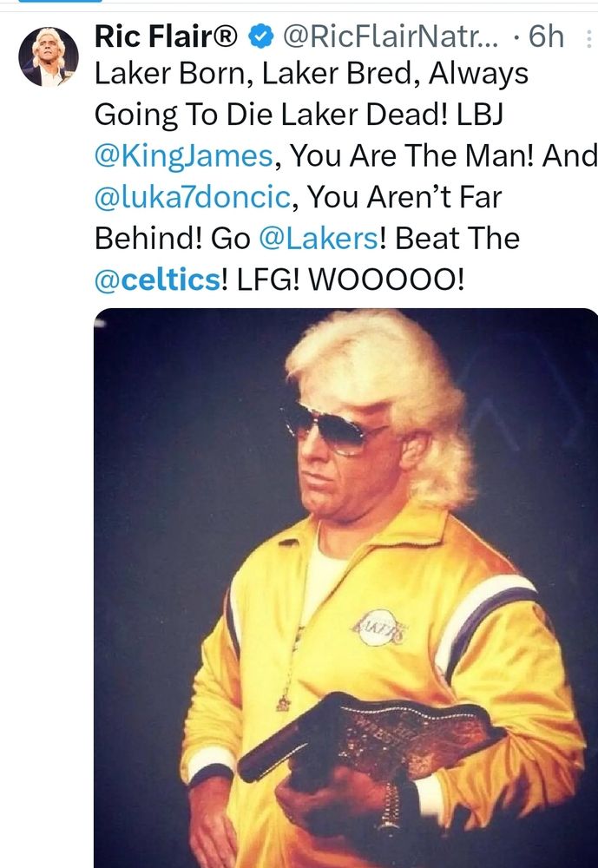Go to the @Lakers account mention

(319, 238)
